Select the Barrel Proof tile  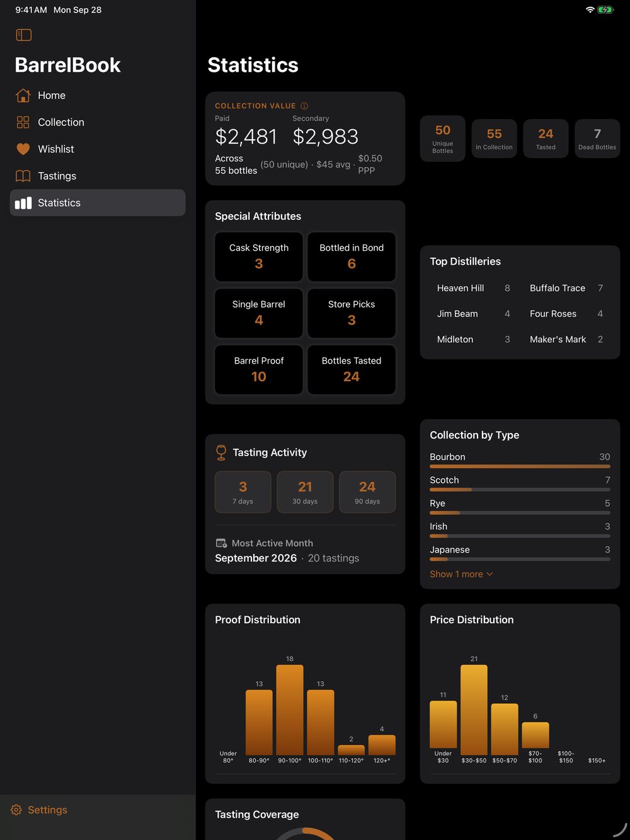(x=259, y=369)
